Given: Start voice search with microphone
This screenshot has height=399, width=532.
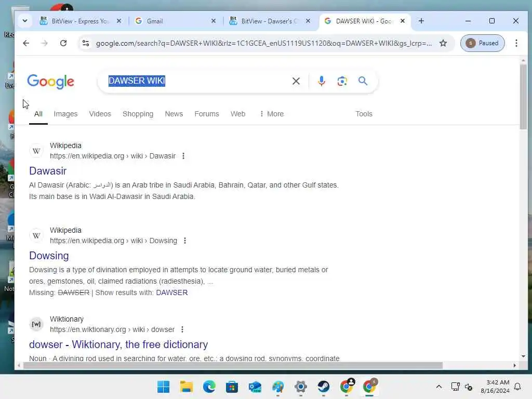Looking at the screenshot, I should (x=321, y=81).
